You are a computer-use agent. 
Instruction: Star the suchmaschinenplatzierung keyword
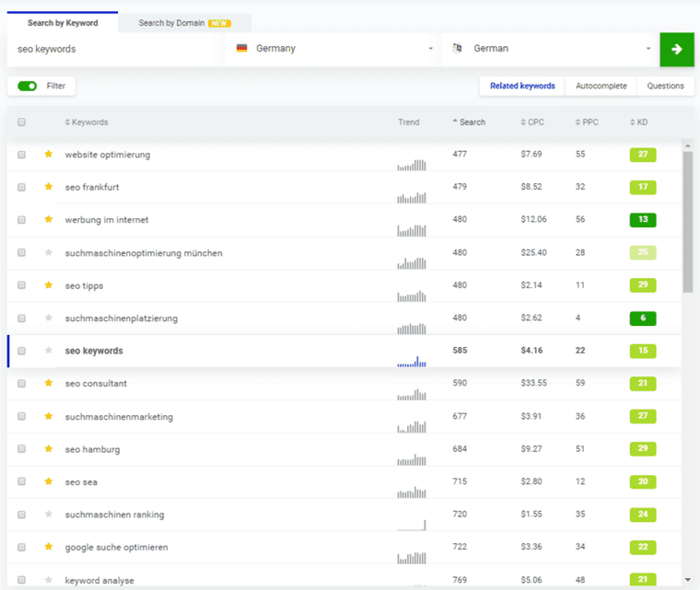click(x=49, y=318)
